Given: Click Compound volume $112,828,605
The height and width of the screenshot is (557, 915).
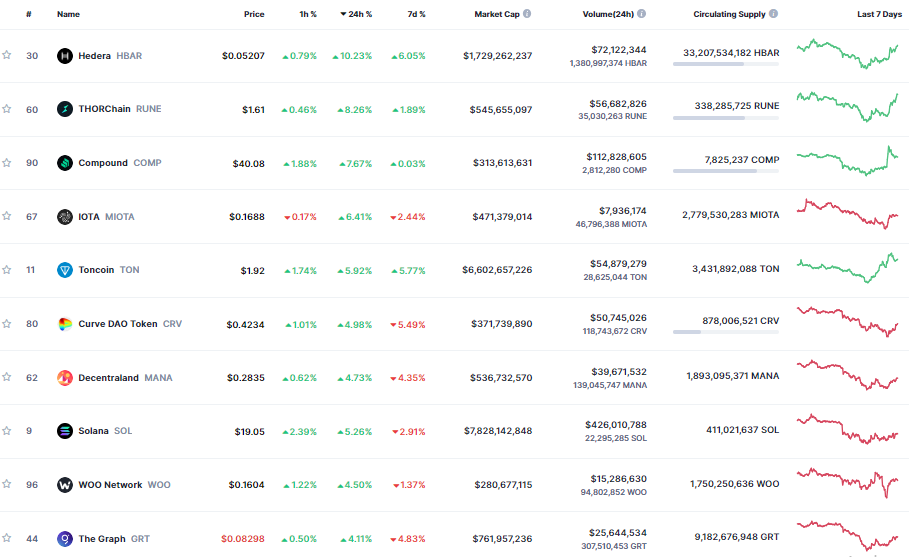Looking at the screenshot, I should (x=616, y=157).
